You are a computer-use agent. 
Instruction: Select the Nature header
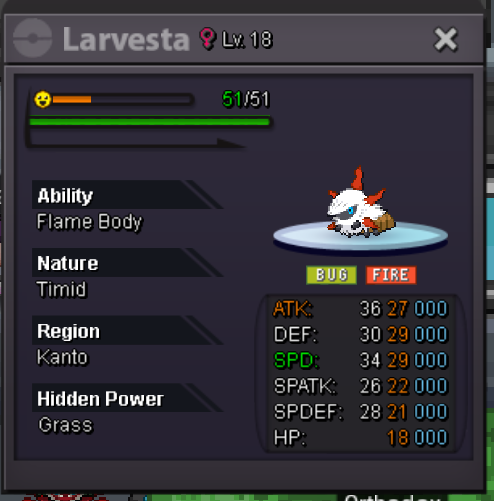(x=127, y=263)
